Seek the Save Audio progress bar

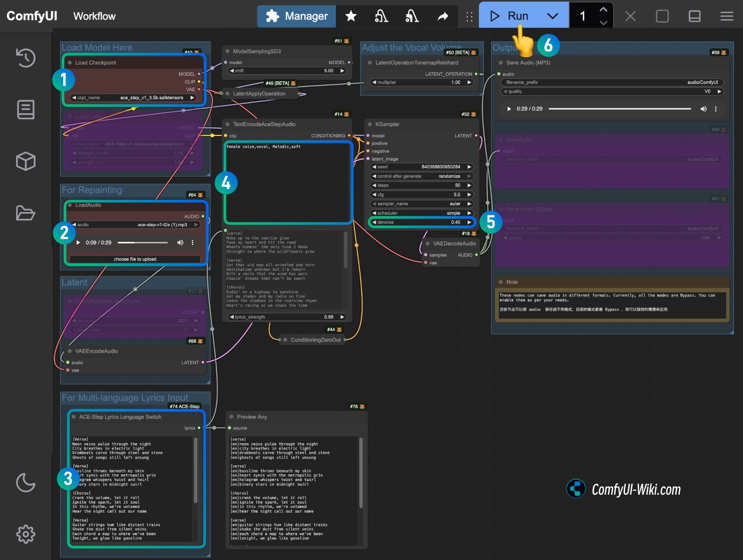coord(620,109)
